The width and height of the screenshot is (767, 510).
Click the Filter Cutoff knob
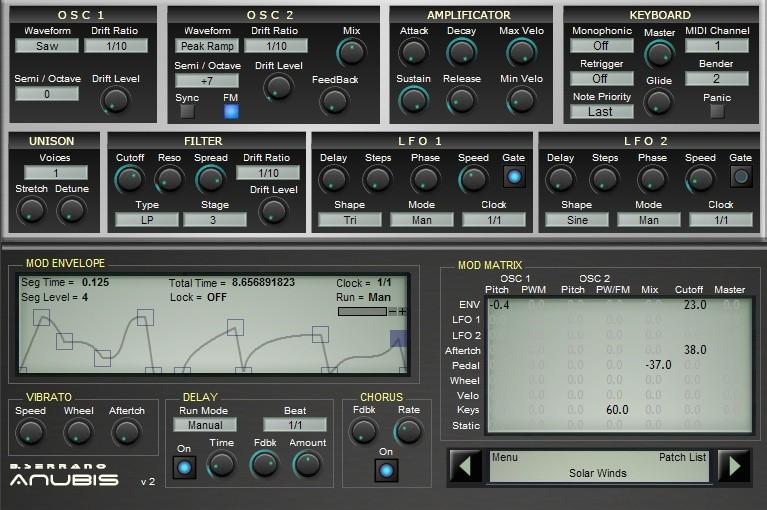(x=130, y=179)
